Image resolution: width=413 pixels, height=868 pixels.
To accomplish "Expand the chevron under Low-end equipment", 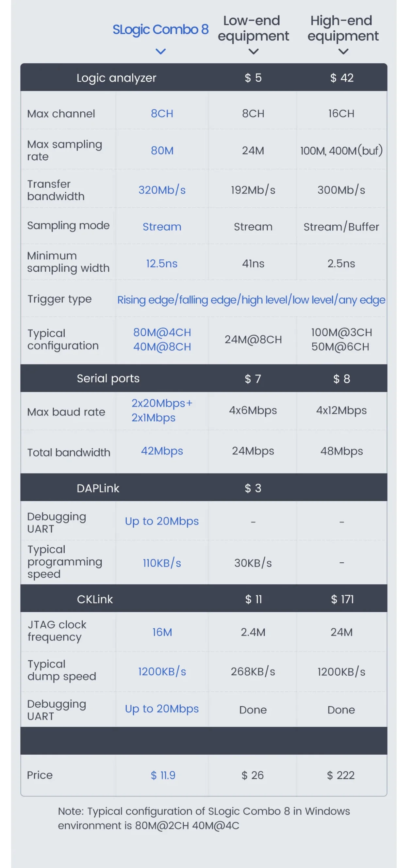I will coord(253,52).
